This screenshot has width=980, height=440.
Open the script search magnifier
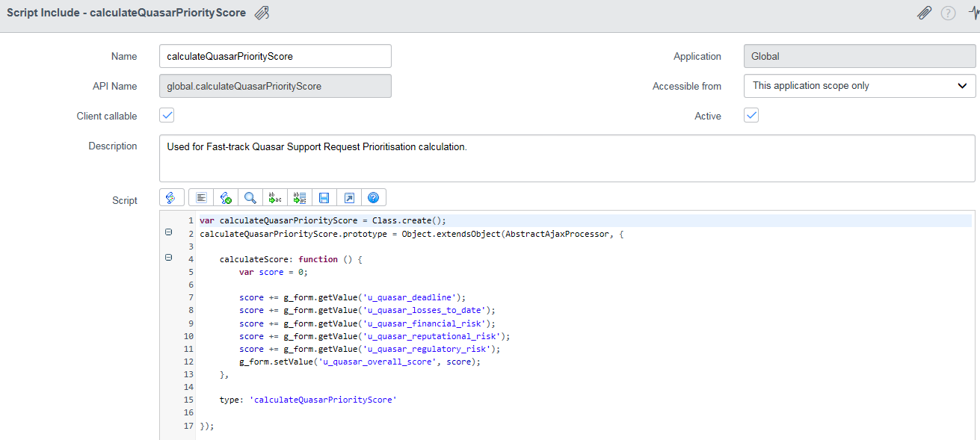coord(250,197)
